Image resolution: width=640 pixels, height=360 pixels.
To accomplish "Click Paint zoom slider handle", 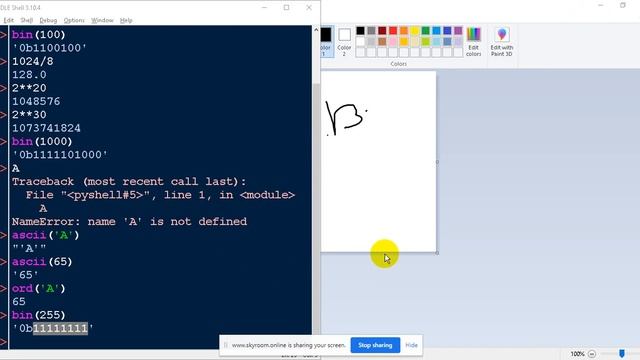I will 622,353.
